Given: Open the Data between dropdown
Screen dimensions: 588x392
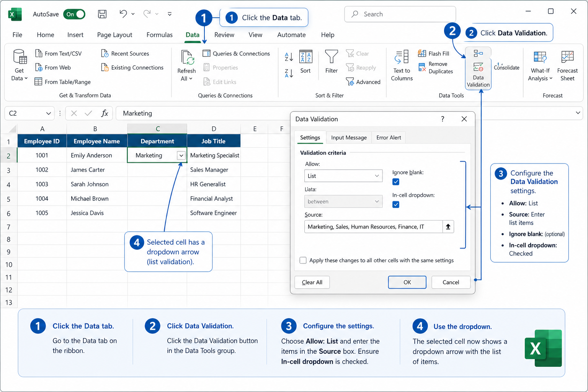Looking at the screenshot, I should coord(343,201).
